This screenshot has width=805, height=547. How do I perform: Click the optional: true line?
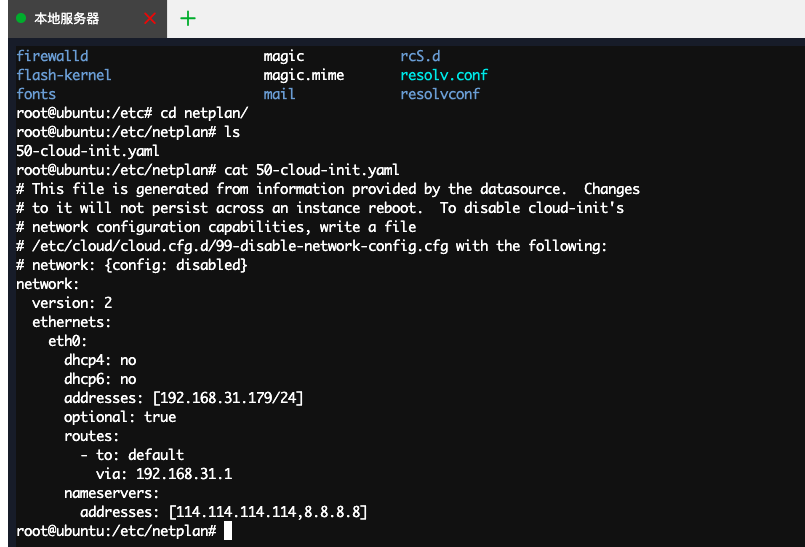pos(120,417)
